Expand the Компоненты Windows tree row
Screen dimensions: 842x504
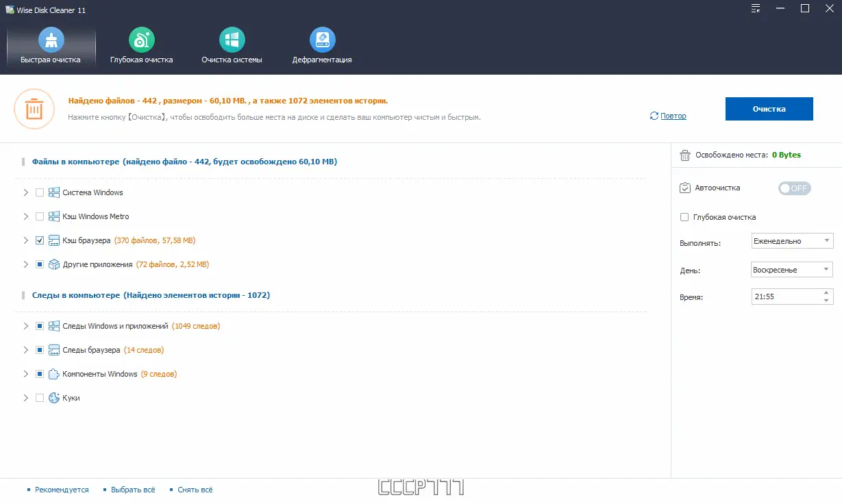[26, 374]
